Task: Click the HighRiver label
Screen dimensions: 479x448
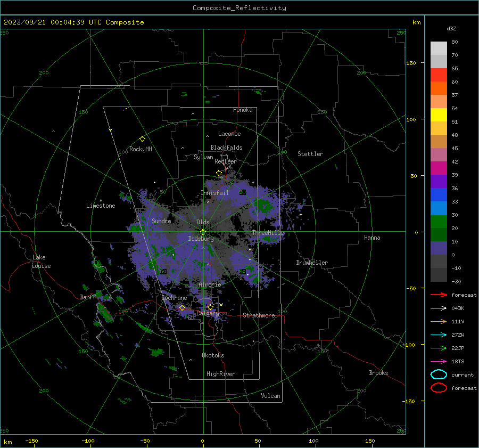Action: [221, 374]
